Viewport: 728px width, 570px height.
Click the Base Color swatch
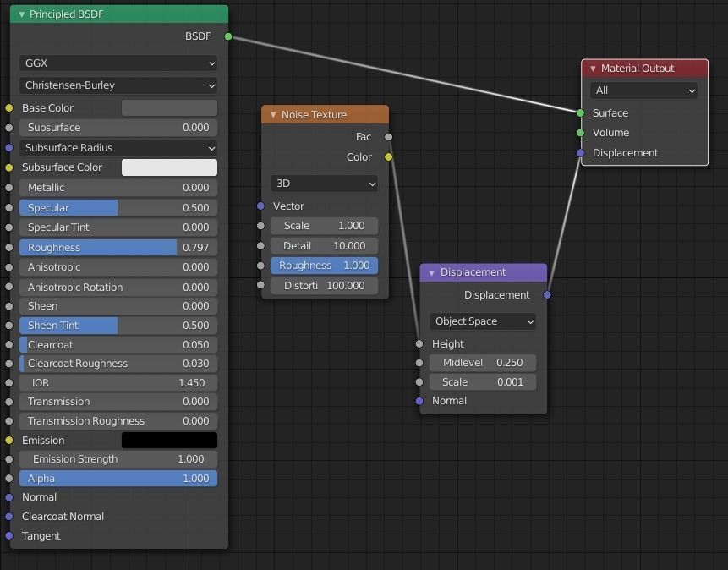[x=169, y=107]
